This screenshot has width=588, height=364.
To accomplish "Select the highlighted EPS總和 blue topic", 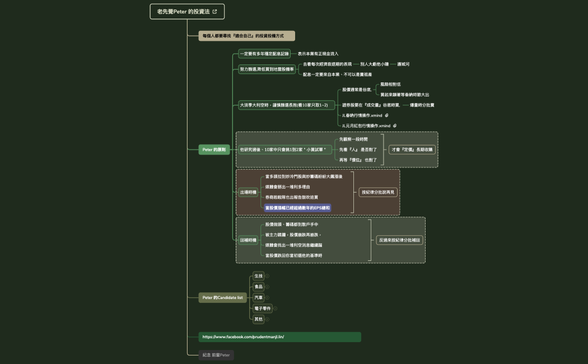I will click(297, 208).
